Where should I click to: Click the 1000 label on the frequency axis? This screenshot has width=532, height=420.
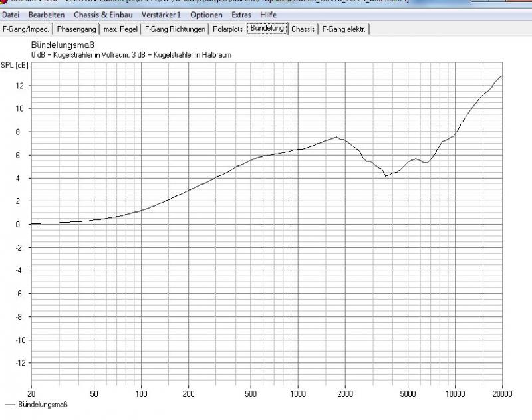[298, 393]
